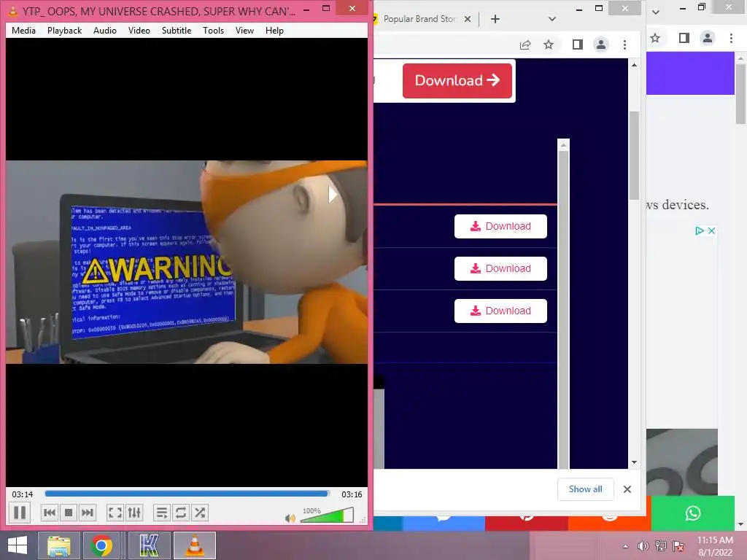747x560 pixels.
Task: Close the Popular Brand Store tab
Action: point(468,19)
